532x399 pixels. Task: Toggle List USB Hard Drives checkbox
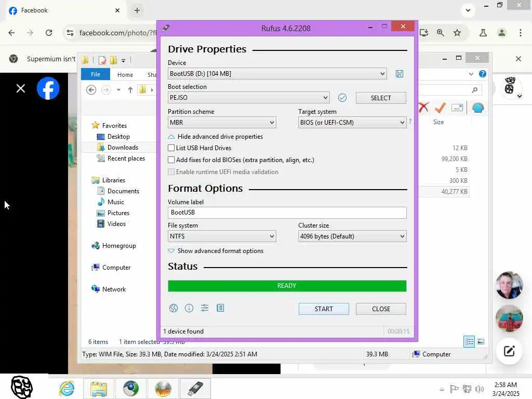171,148
